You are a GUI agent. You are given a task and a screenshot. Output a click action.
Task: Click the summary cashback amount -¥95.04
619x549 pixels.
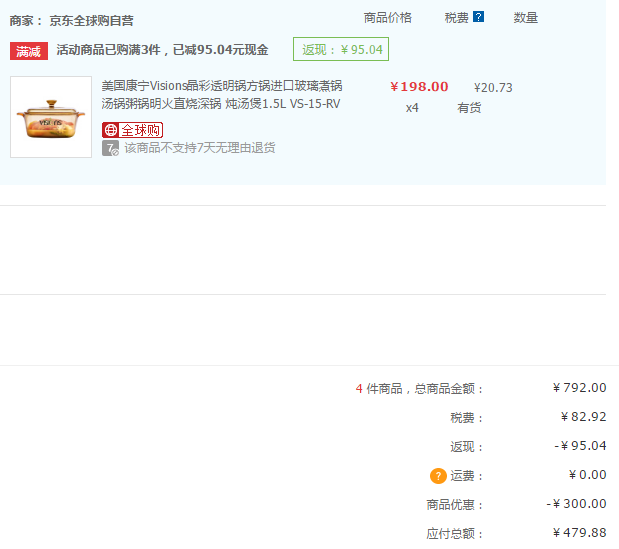click(x=580, y=446)
